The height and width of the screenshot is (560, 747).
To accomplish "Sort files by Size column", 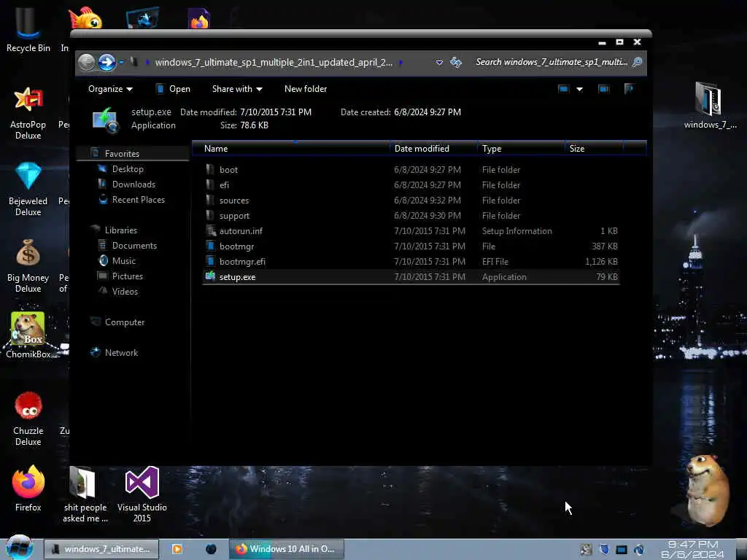I will coord(594,149).
